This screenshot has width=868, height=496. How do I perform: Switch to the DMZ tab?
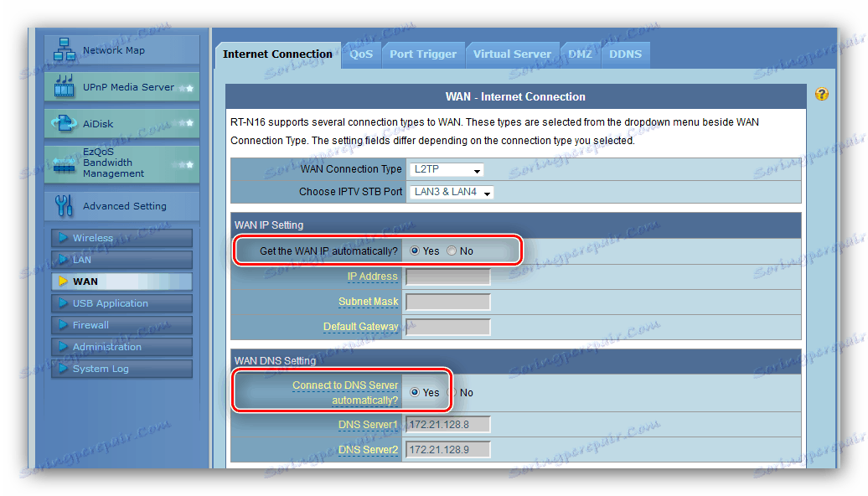click(x=580, y=54)
